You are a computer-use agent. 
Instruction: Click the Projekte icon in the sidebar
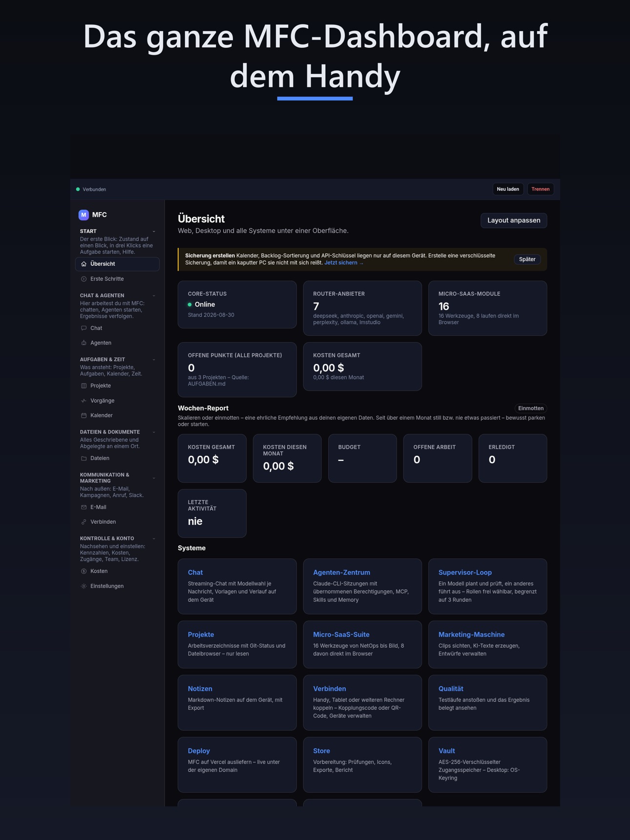point(84,386)
